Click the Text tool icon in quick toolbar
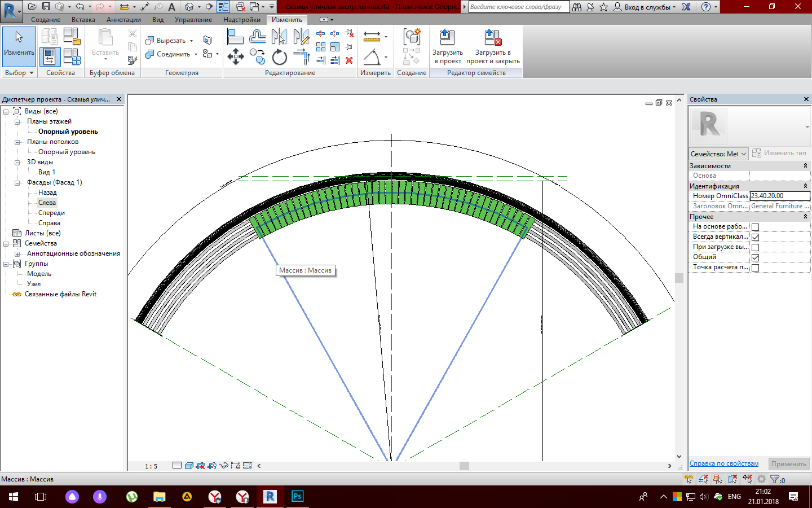The image size is (812, 508). [x=172, y=7]
